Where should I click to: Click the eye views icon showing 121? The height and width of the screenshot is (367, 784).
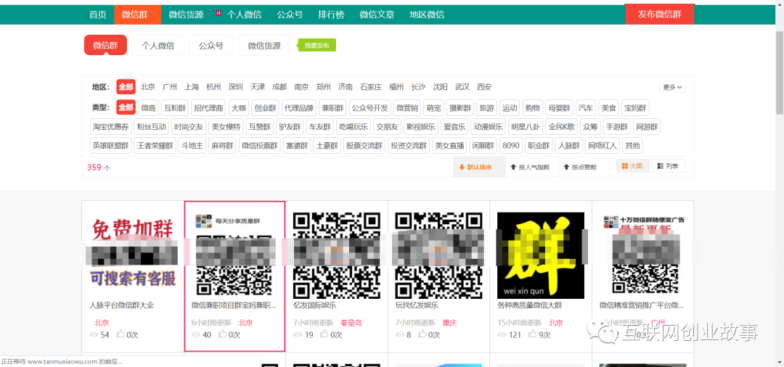pos(502,334)
